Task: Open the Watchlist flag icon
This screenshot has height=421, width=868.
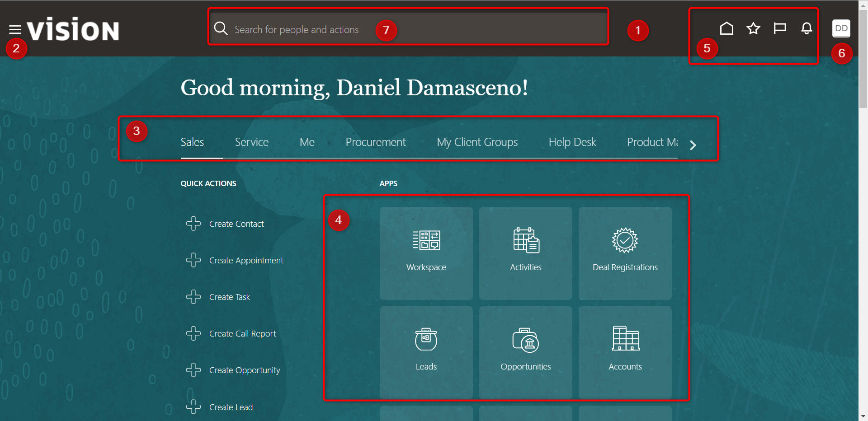Action: [780, 28]
